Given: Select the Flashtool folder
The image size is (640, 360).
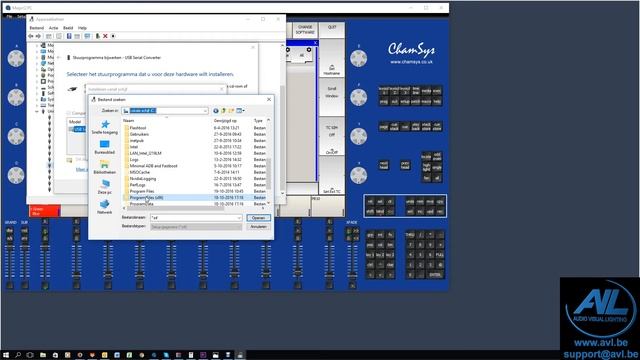Looking at the screenshot, I should 138,128.
